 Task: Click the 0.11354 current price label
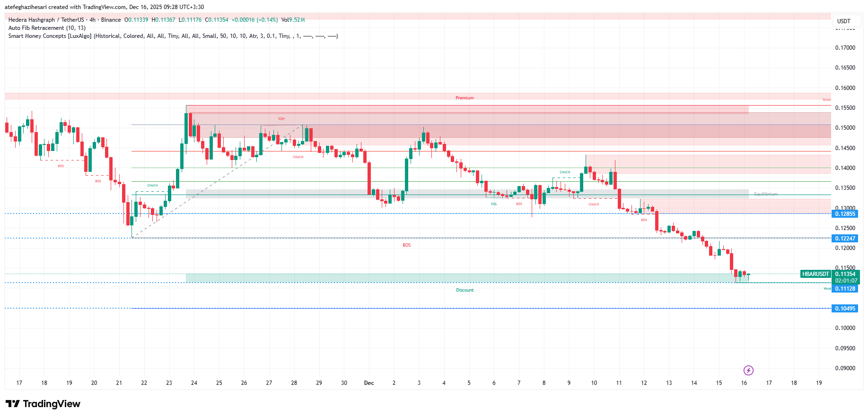(845, 274)
